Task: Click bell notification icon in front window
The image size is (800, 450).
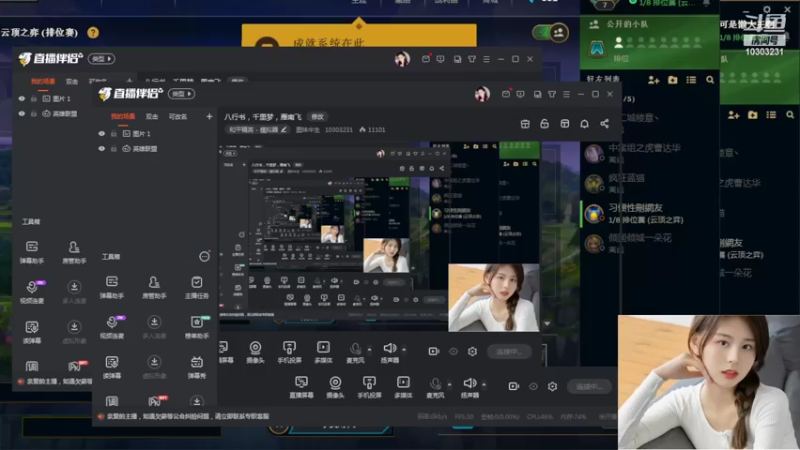Action: pyautogui.click(x=585, y=124)
